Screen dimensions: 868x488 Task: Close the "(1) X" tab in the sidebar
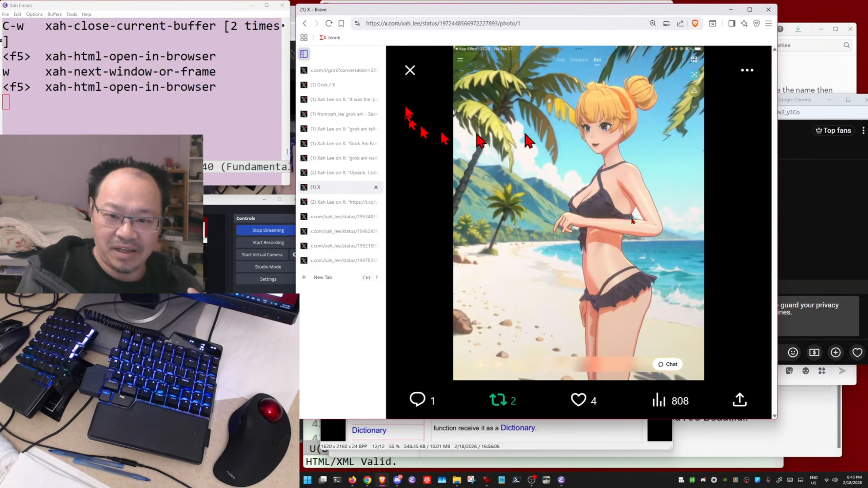point(376,187)
